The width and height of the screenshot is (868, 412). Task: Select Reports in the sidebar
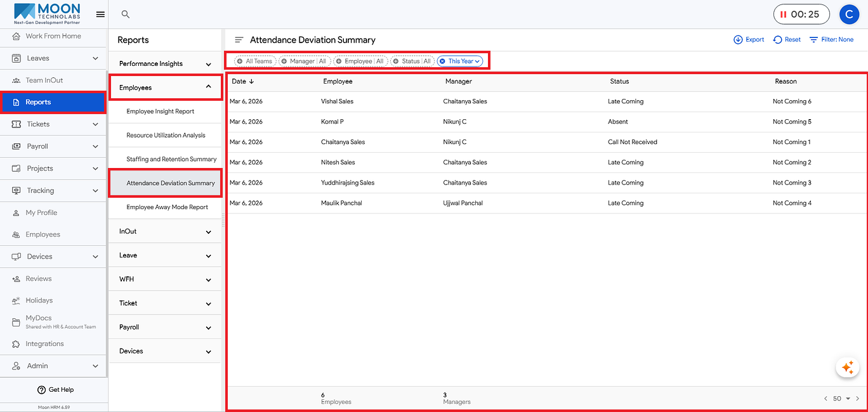coord(53,102)
